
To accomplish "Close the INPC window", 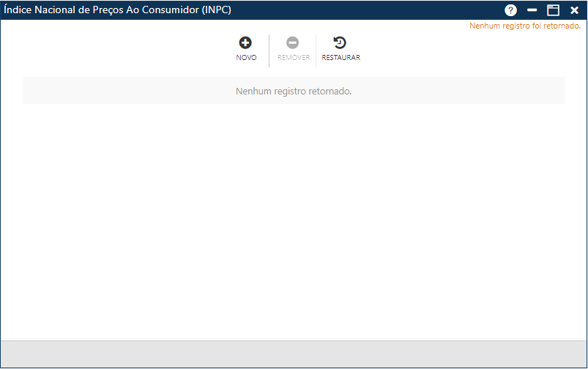I will click(575, 10).
